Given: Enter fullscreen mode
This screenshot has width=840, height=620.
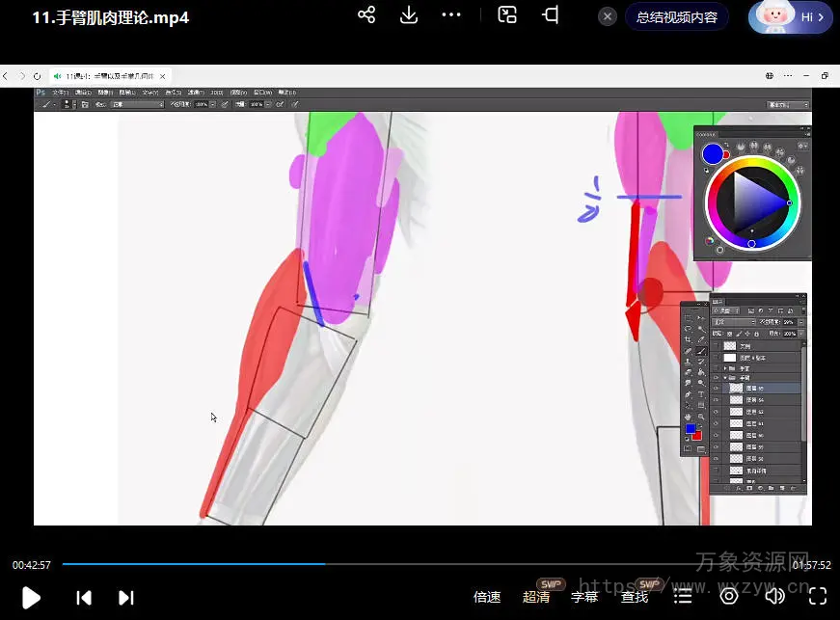Looking at the screenshot, I should (818, 597).
